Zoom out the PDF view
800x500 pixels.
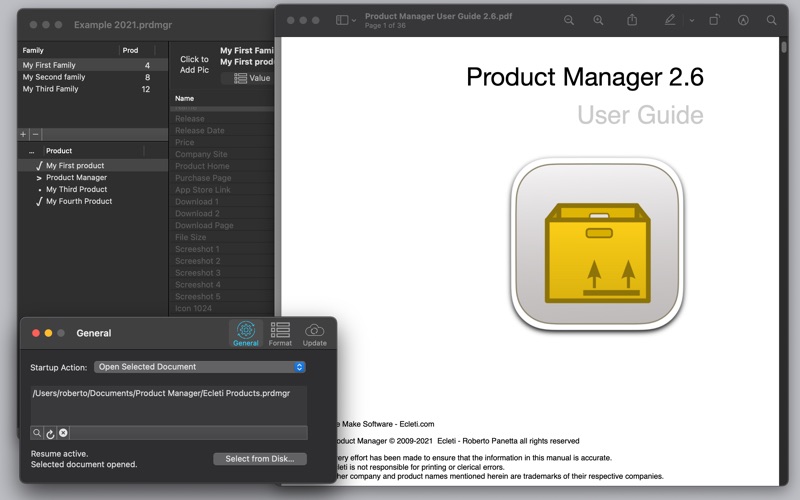coord(568,20)
